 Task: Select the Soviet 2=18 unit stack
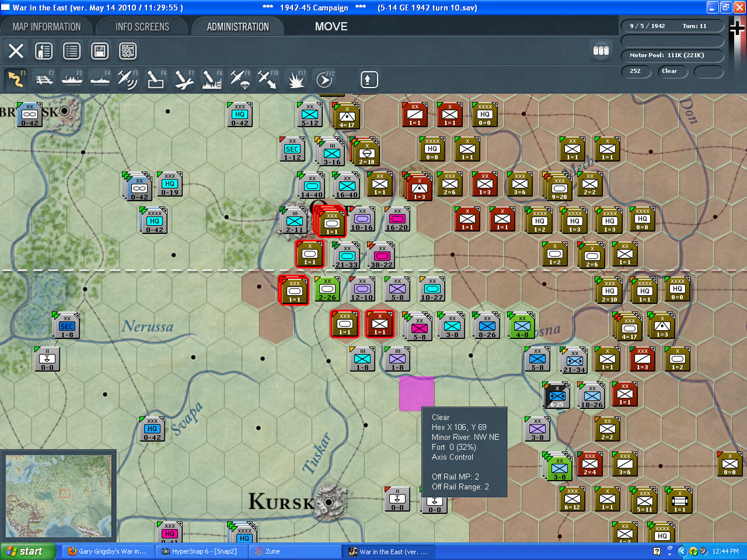click(365, 152)
